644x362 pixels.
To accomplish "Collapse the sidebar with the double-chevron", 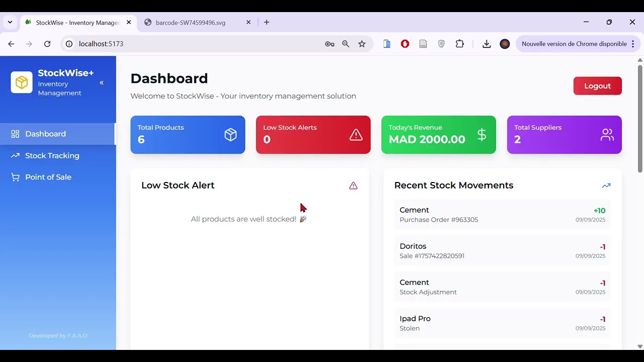I will point(102,82).
